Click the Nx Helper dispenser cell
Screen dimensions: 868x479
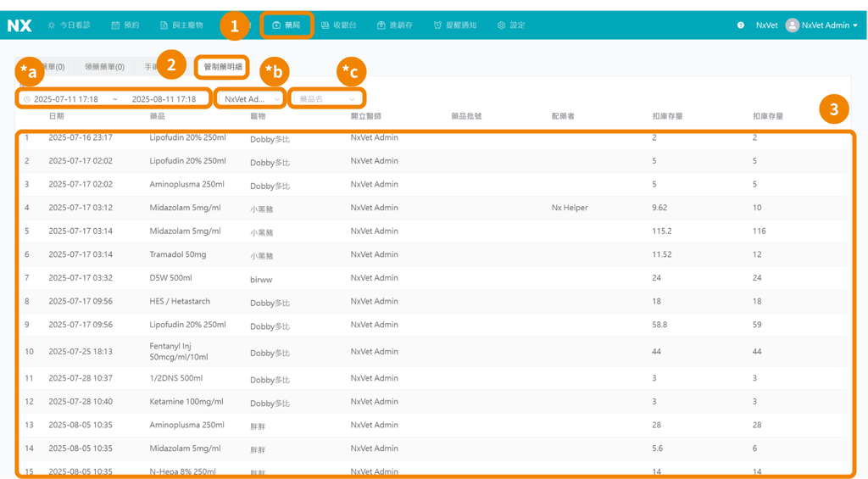tap(570, 208)
